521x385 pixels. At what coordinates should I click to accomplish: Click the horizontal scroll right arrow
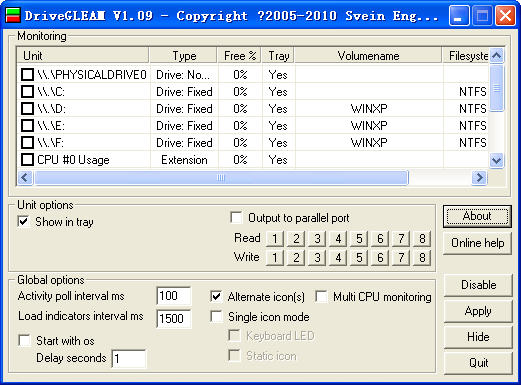[479, 178]
